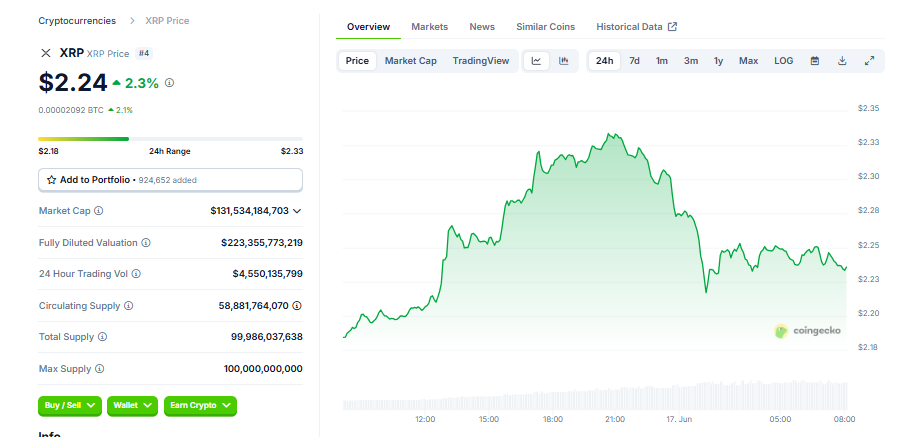Click the $223,355,773,219 valuation value
The height and width of the screenshot is (437, 909).
click(x=261, y=243)
